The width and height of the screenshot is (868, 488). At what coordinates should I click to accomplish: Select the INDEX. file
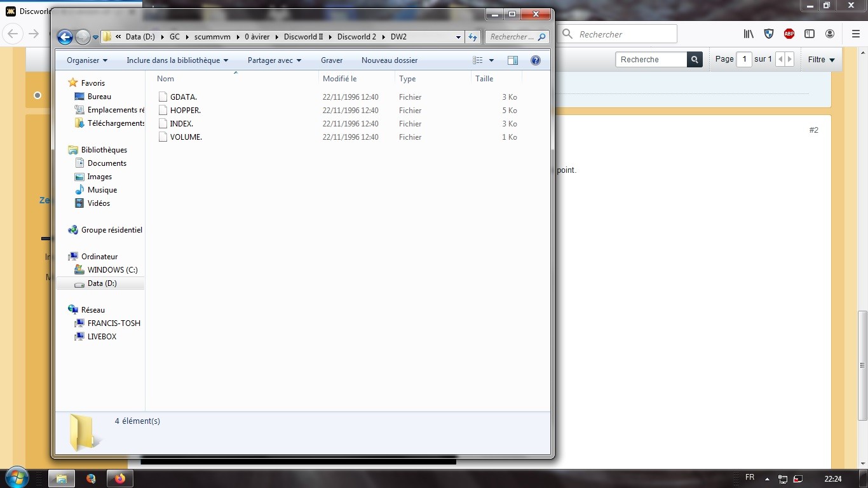[182, 124]
